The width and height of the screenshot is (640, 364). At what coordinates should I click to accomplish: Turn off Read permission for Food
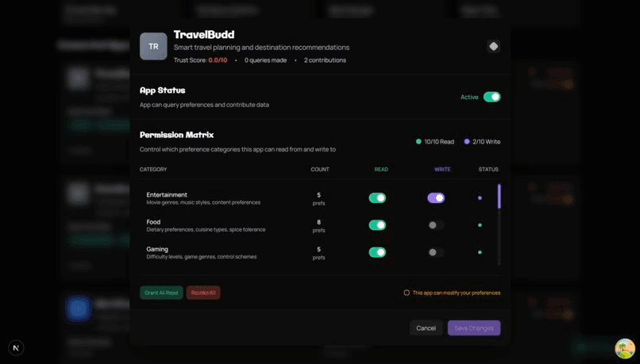[377, 225]
